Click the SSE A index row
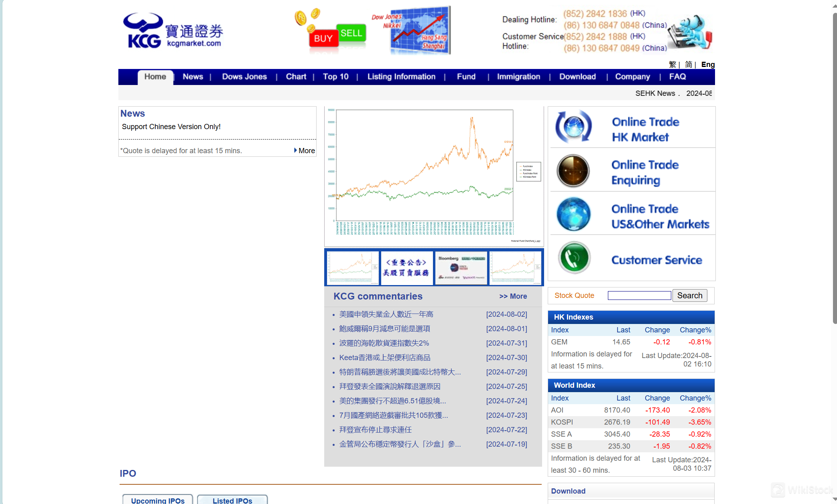Viewport: 837px width, 504px height. 631,434
